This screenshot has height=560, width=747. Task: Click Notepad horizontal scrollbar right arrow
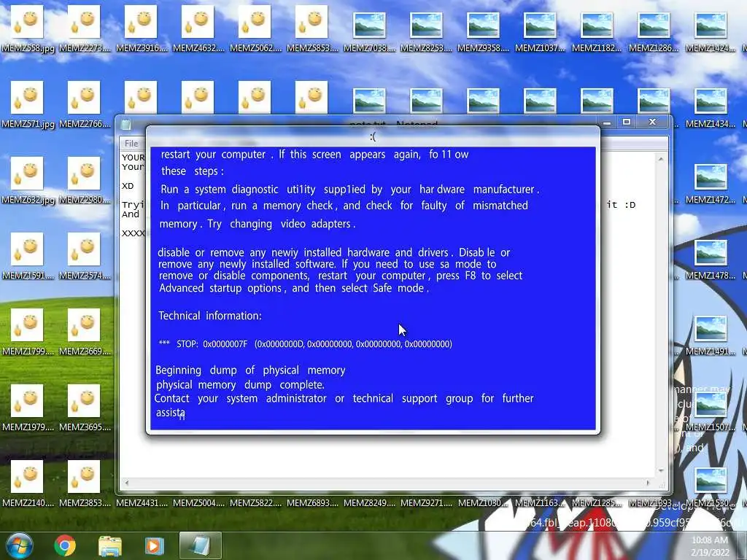(x=648, y=483)
